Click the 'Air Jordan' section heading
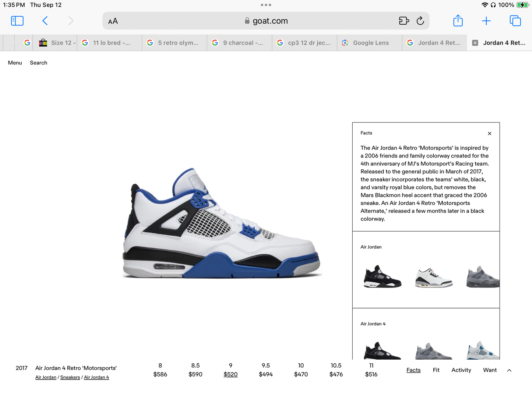Viewport: 532px width, 399px height. tap(371, 247)
